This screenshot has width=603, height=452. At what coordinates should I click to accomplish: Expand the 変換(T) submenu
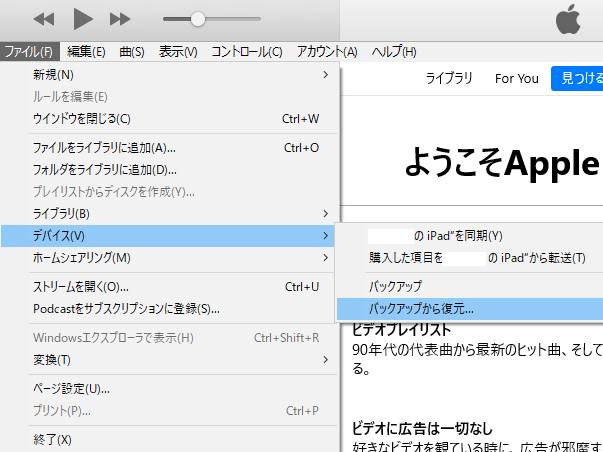click(324, 359)
